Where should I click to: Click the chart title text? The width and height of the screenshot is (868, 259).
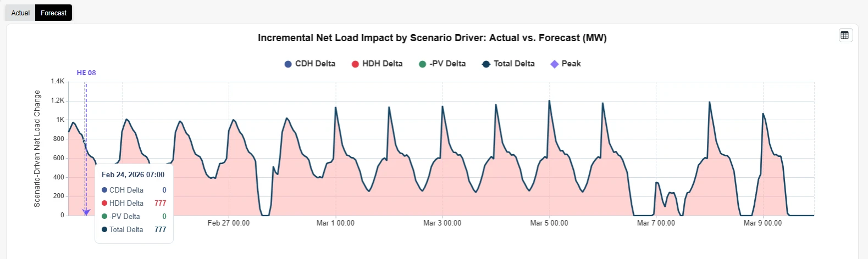click(432, 38)
